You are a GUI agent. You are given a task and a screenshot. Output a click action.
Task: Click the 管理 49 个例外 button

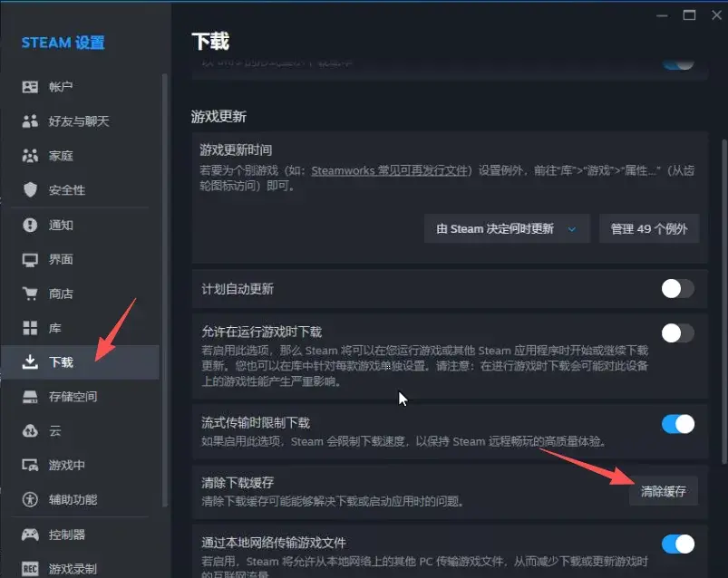[649, 228]
